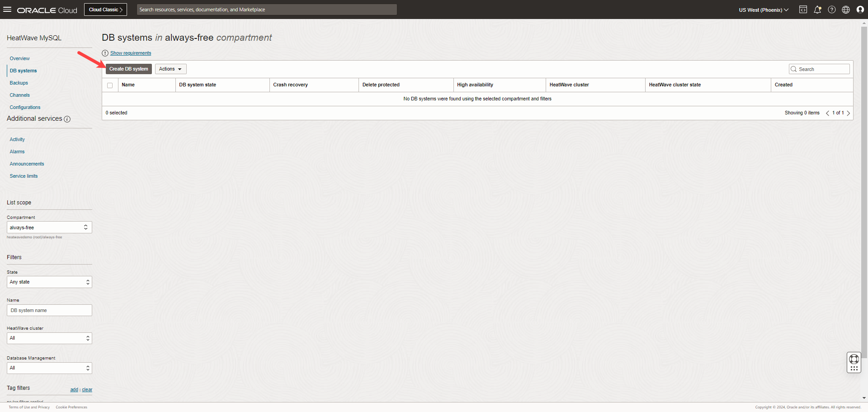Click the Oracle Cloud logo
Viewport: 868px width, 412px height.
(x=47, y=10)
